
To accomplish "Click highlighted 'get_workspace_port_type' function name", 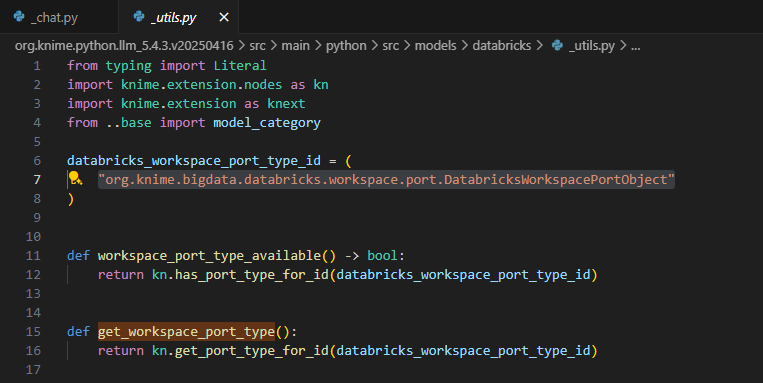I will 186,331.
